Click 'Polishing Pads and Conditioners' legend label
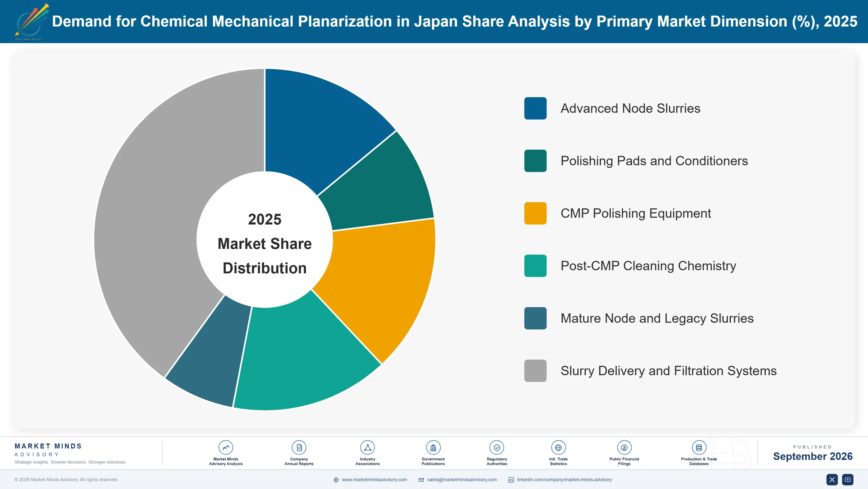 tap(654, 161)
